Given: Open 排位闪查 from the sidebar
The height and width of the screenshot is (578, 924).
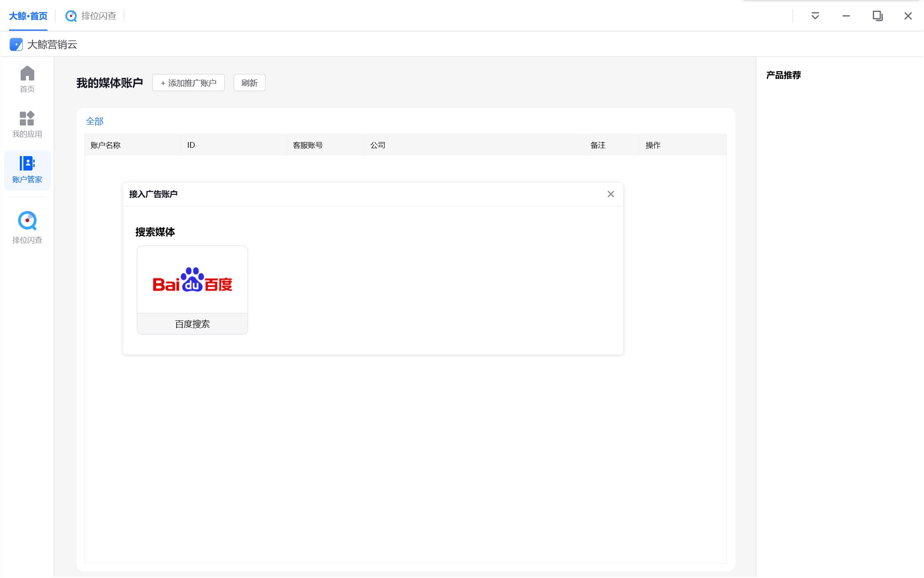Looking at the screenshot, I should 27,227.
